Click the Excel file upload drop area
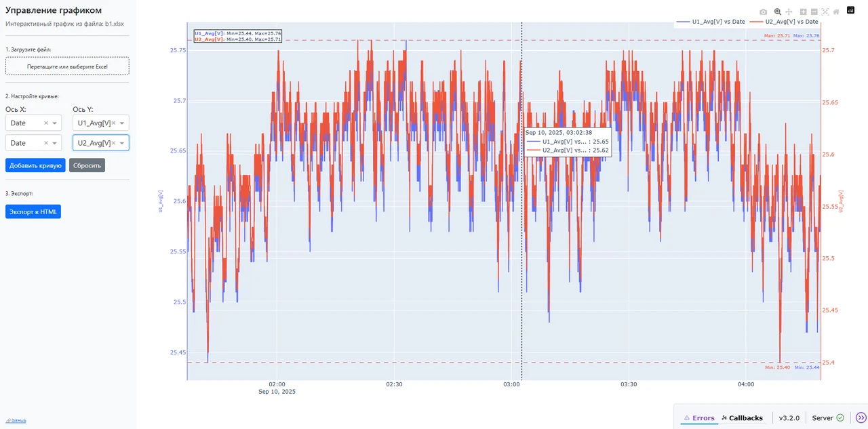The width and height of the screenshot is (868, 429). point(67,66)
